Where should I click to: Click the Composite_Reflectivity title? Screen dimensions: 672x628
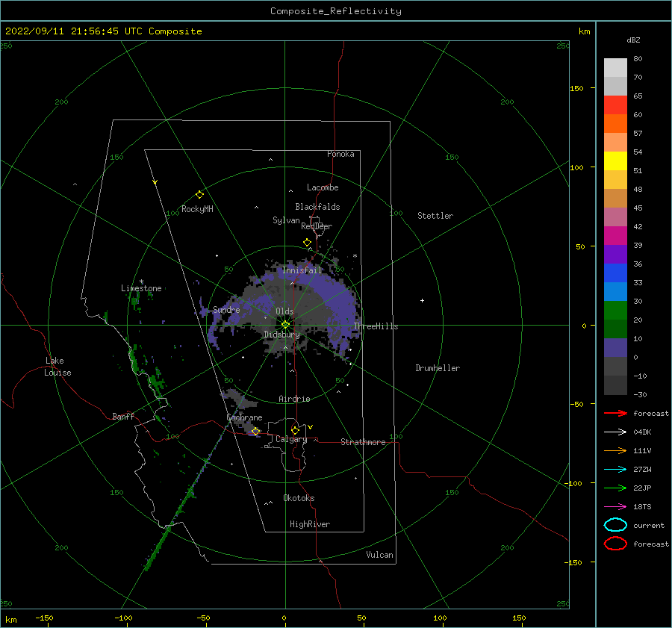[x=336, y=11]
